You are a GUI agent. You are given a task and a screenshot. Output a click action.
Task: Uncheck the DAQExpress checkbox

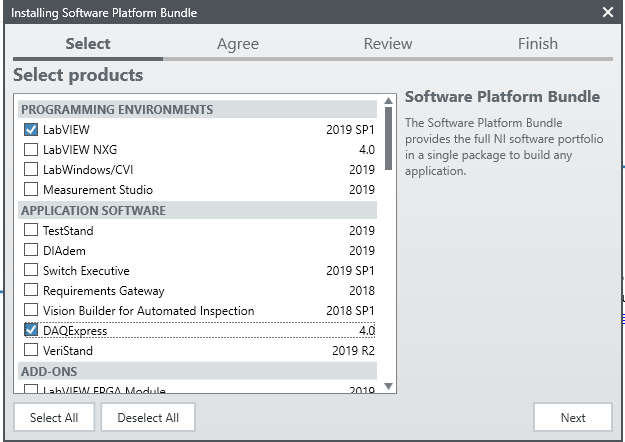pyautogui.click(x=31, y=330)
